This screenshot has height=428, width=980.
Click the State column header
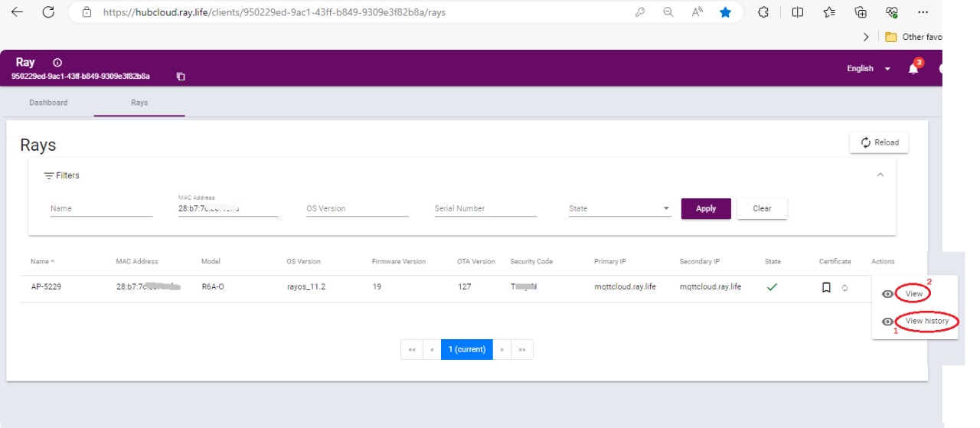(773, 262)
